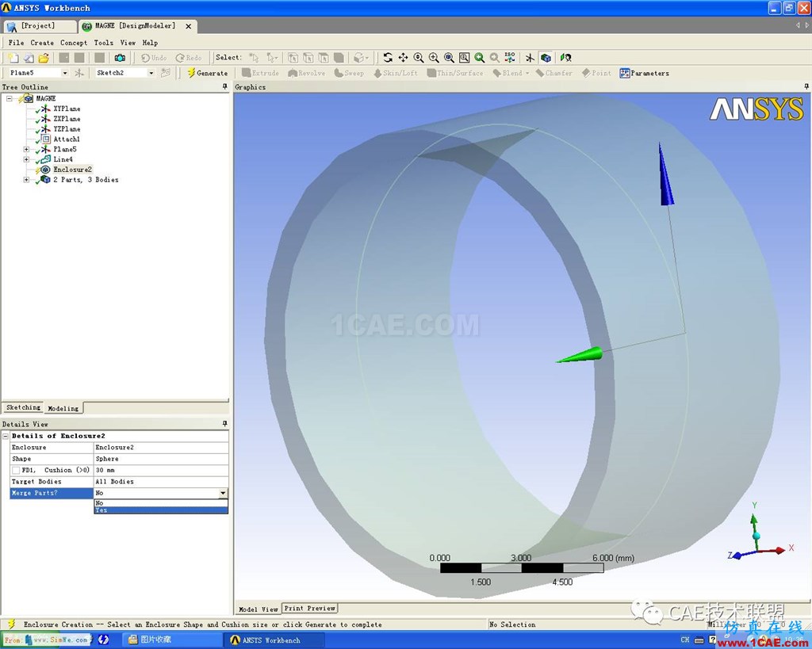Enable the Pan view tool
The height and width of the screenshot is (649, 812).
point(403,58)
